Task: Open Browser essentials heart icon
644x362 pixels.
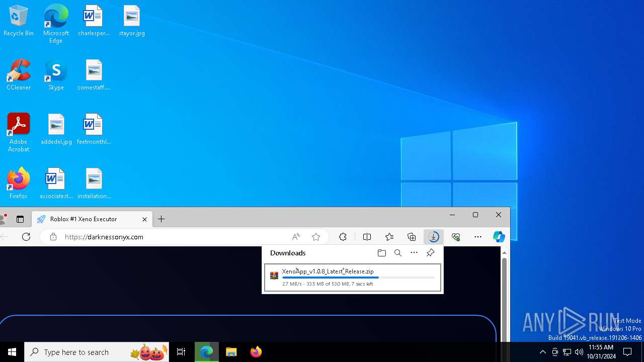Action: coord(456,237)
